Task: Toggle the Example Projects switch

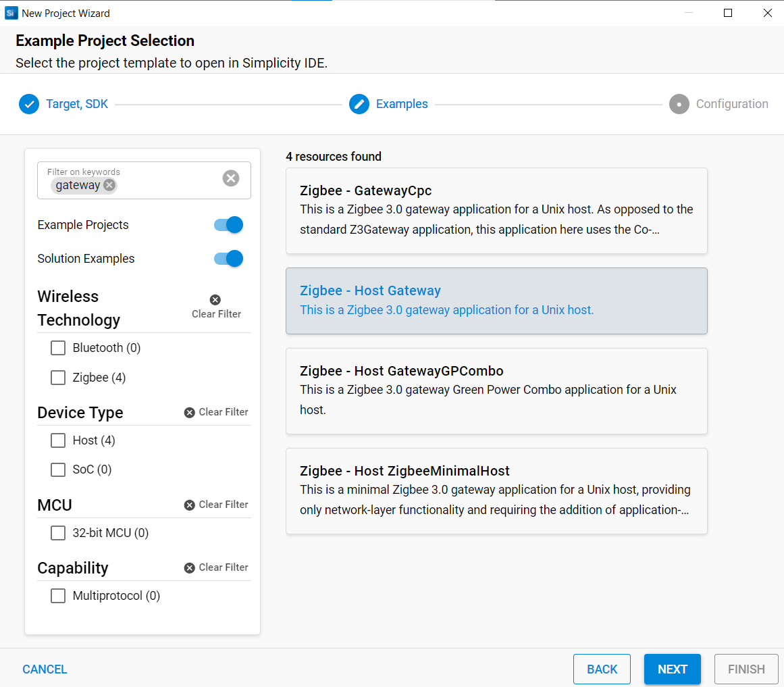Action: click(x=229, y=225)
